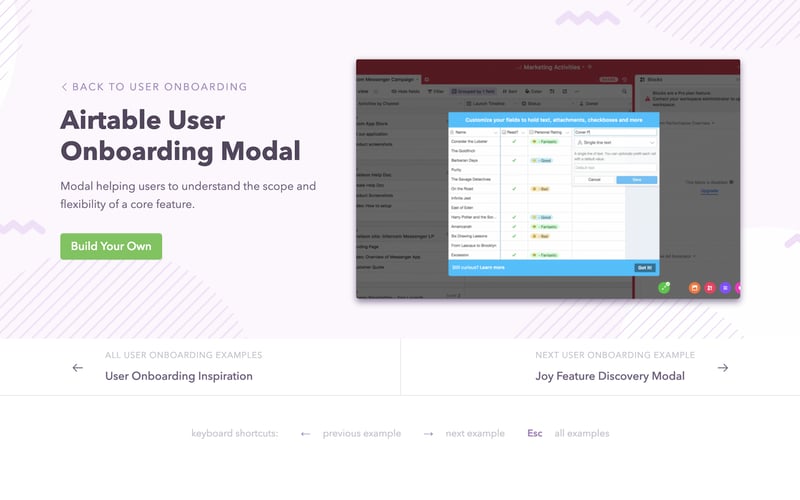800x500 pixels.
Task: Click the Marketing Activities title in screenshot
Action: (x=552, y=67)
